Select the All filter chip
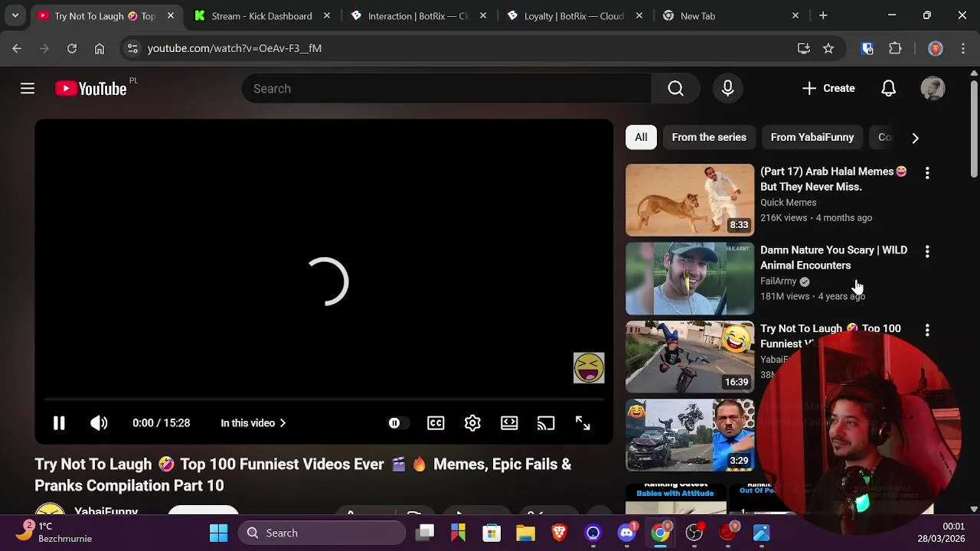980x551 pixels. tap(641, 138)
